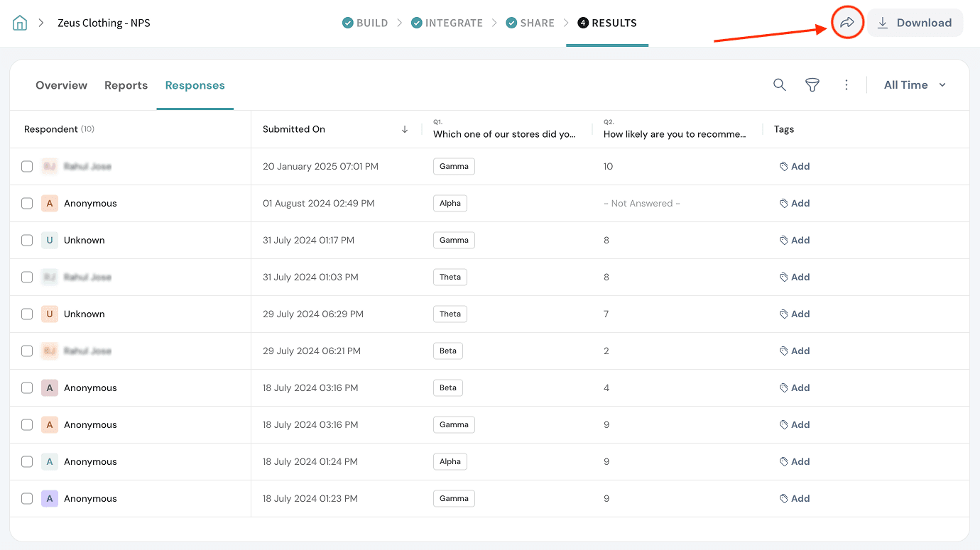Open the search magnifier icon
980x550 pixels.
pos(779,85)
